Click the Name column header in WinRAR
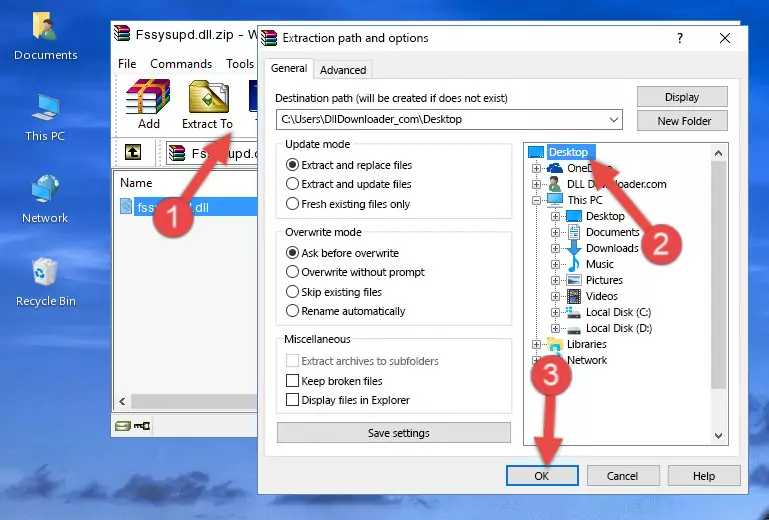The image size is (769, 520). [136, 183]
